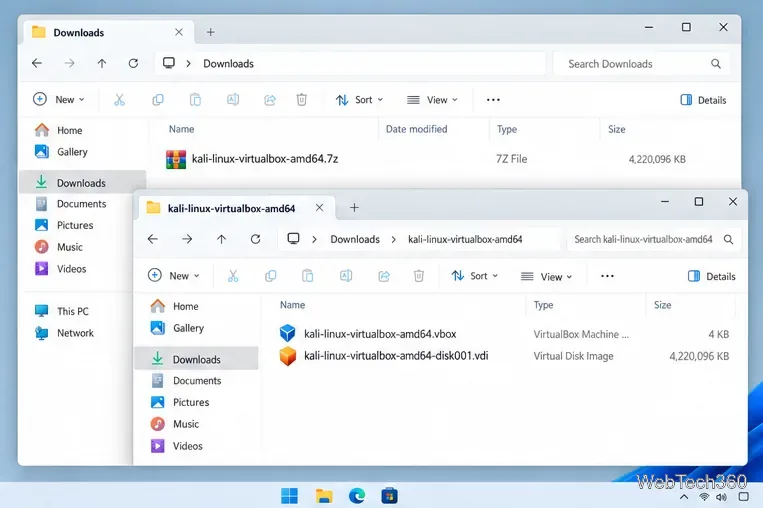Open This PC in Downloads window sidebar
The width and height of the screenshot is (763, 508).
point(62,311)
